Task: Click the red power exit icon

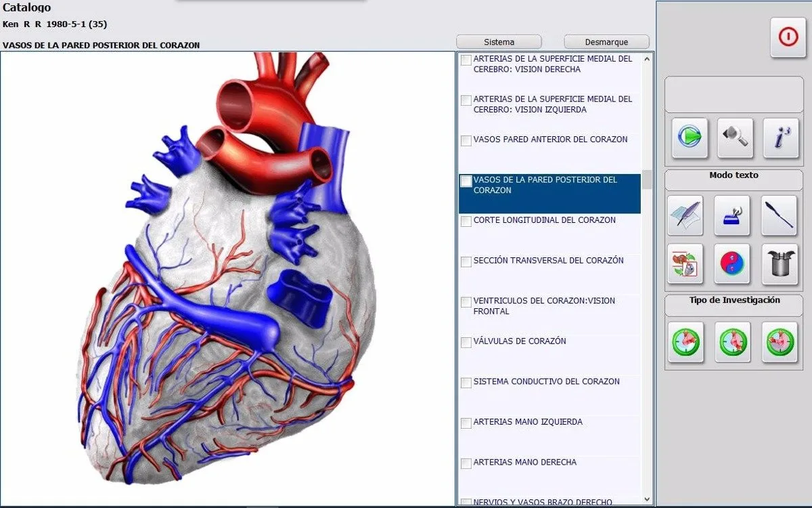Action: click(x=788, y=37)
